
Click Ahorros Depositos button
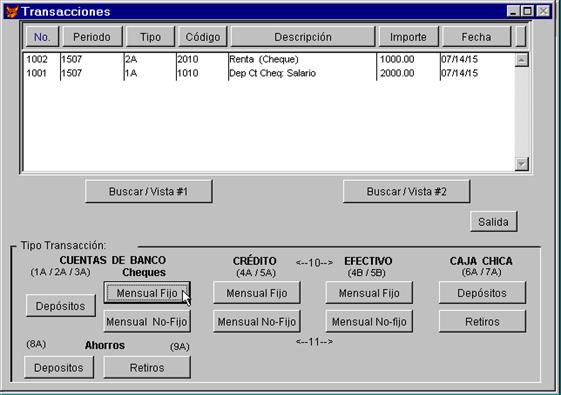pos(59,367)
